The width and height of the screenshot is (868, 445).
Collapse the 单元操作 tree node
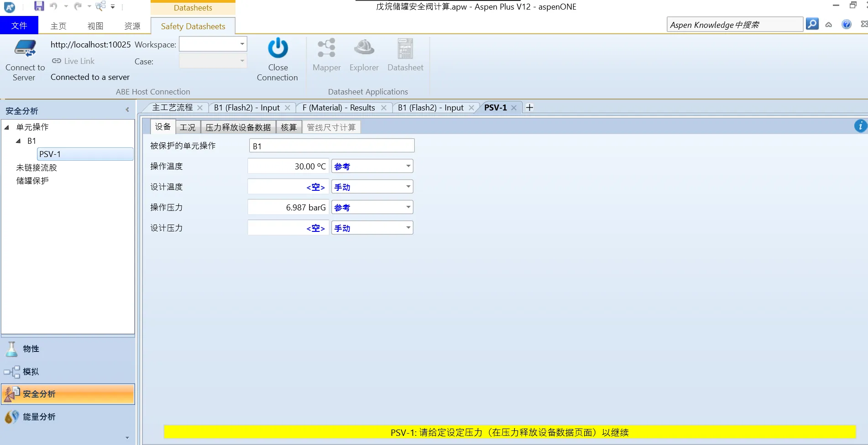tap(7, 127)
